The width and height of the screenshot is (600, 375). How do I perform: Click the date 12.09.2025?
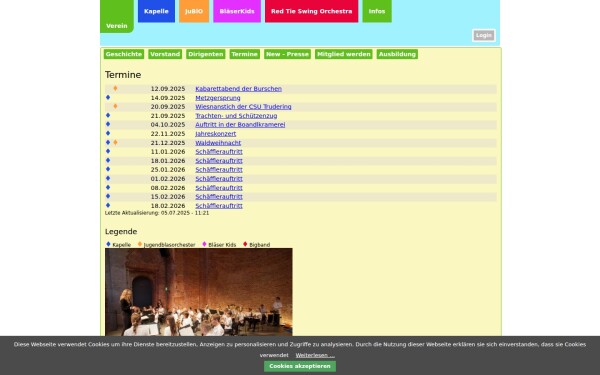click(168, 89)
